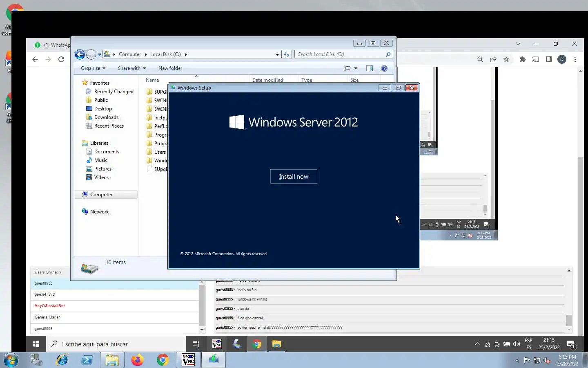Open Chrome's extensions puzzle icon
Image resolution: width=588 pixels, height=368 pixels.
point(522,59)
